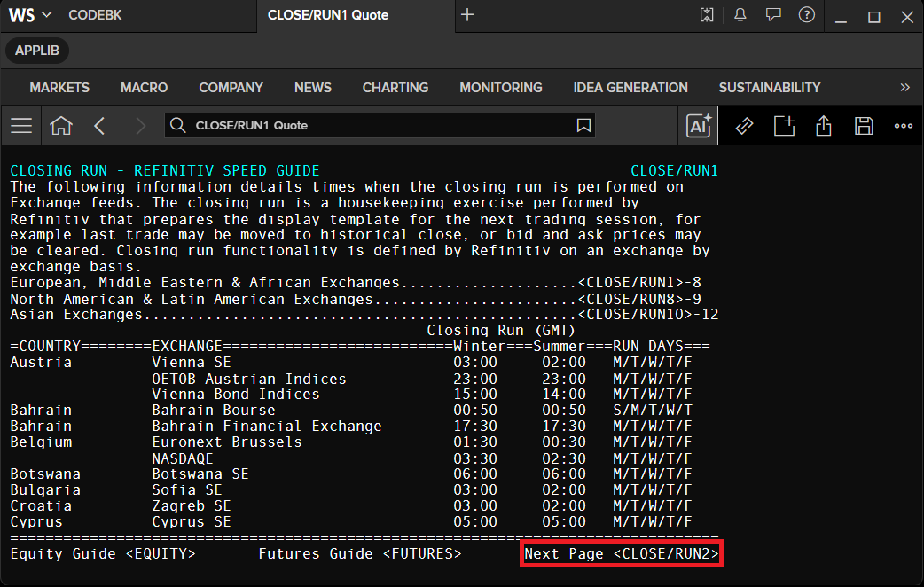924x587 pixels.
Task: Click the Closing Run (GMT) heading
Action: click(500, 331)
